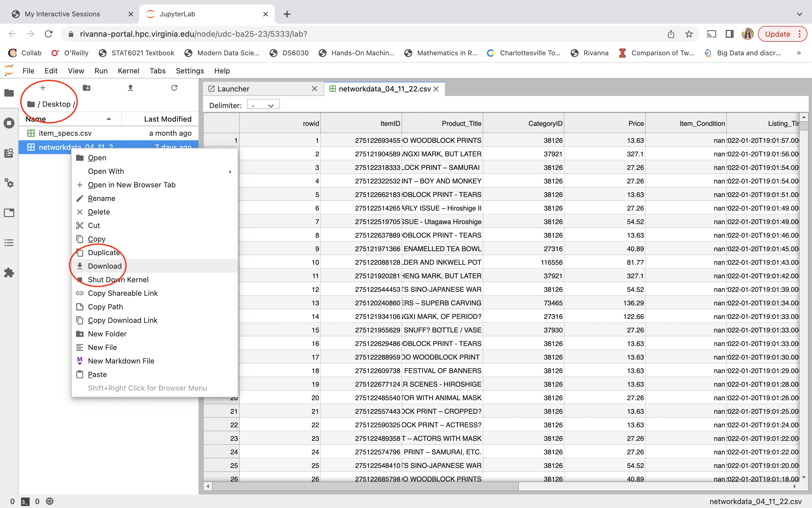Open the Kernel menu

coord(129,71)
